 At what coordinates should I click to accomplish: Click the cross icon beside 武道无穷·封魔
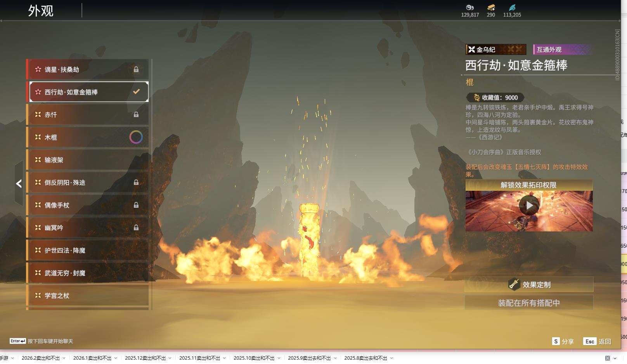(38, 273)
